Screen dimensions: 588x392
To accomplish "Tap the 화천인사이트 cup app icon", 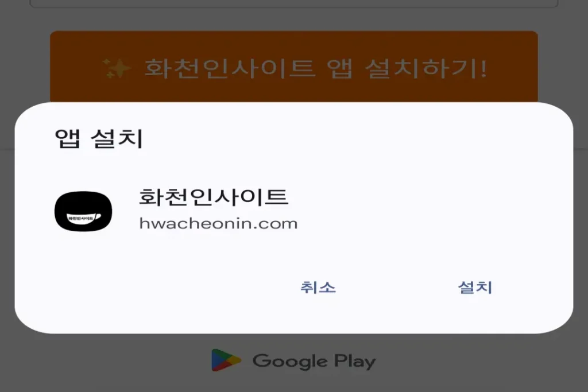I will point(83,211).
